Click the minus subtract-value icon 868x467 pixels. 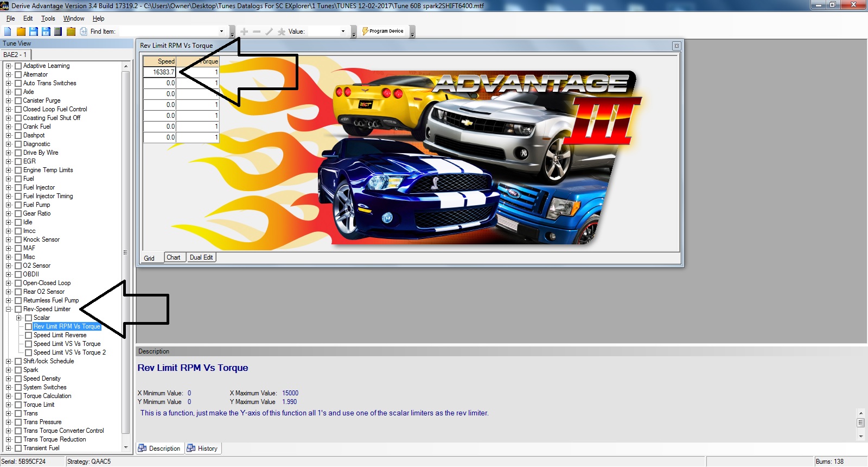257,31
